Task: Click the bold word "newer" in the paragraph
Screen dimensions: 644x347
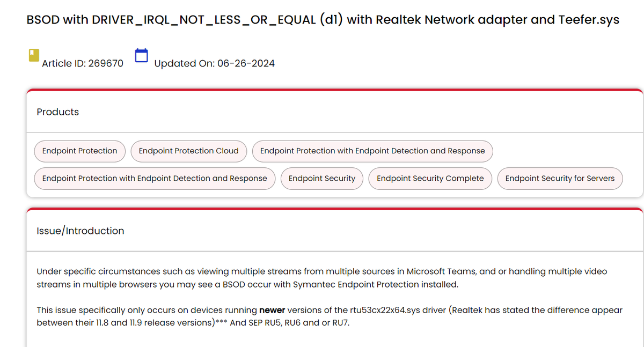Action: [272, 310]
